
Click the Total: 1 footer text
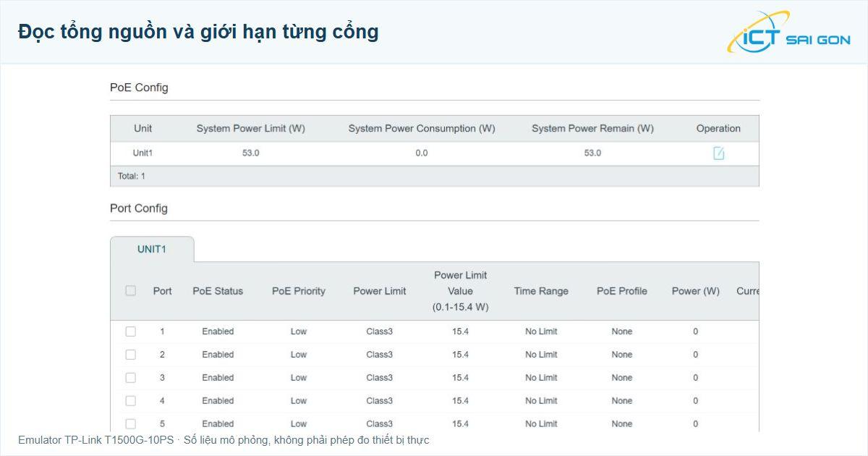tap(132, 176)
